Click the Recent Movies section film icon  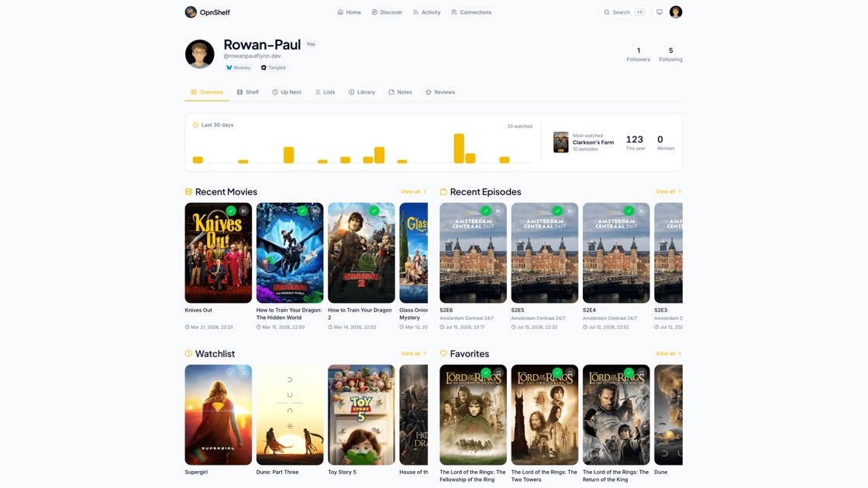click(x=188, y=191)
